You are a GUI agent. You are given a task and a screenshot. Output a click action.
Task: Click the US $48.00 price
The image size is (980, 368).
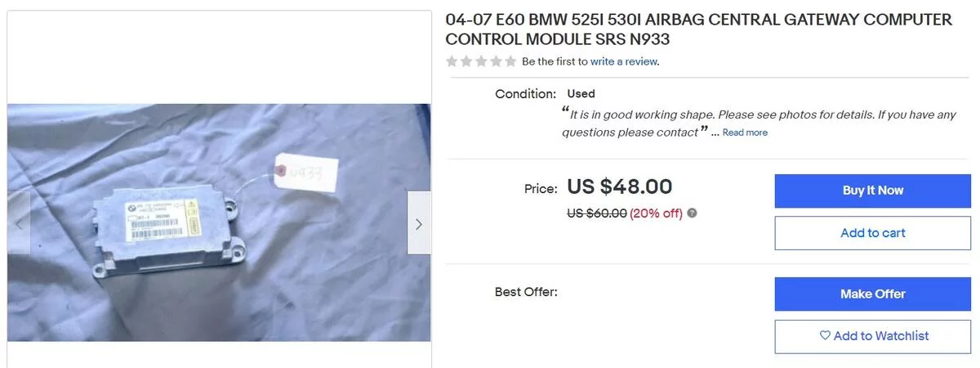(619, 187)
